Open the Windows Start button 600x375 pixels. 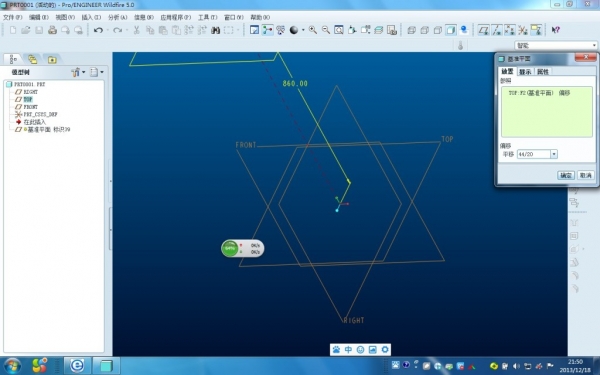tap(12, 366)
